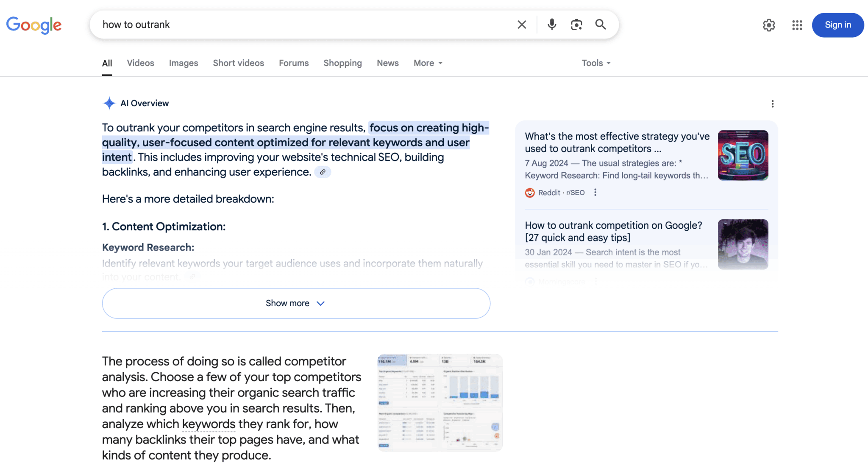The height and width of the screenshot is (468, 868).
Task: Switch to the Short videos tab
Action: (238, 63)
